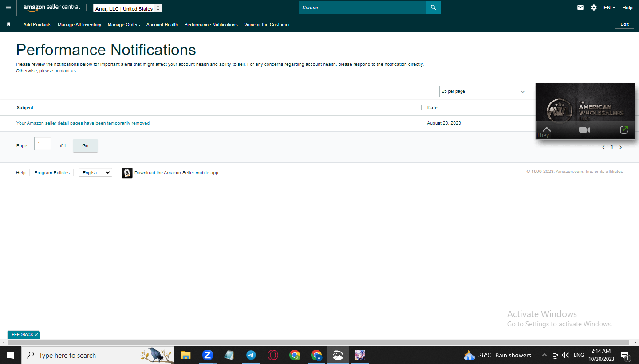Click Download the Amazon Seller mobile app
Viewport: 639px width, 364px height.
coord(176,173)
